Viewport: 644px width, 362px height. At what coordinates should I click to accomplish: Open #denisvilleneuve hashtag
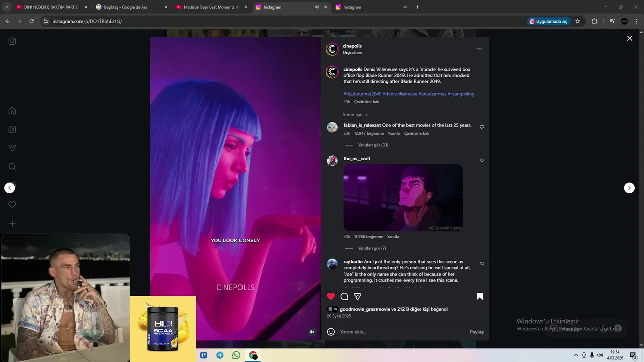pos(400,94)
